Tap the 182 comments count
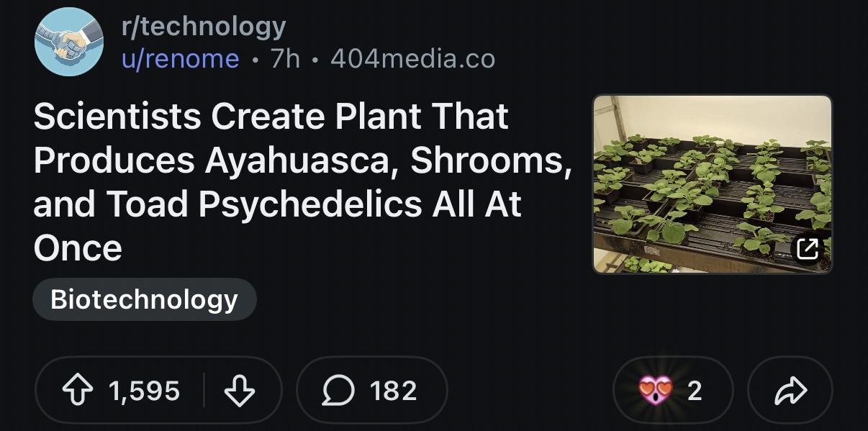 click(393, 391)
